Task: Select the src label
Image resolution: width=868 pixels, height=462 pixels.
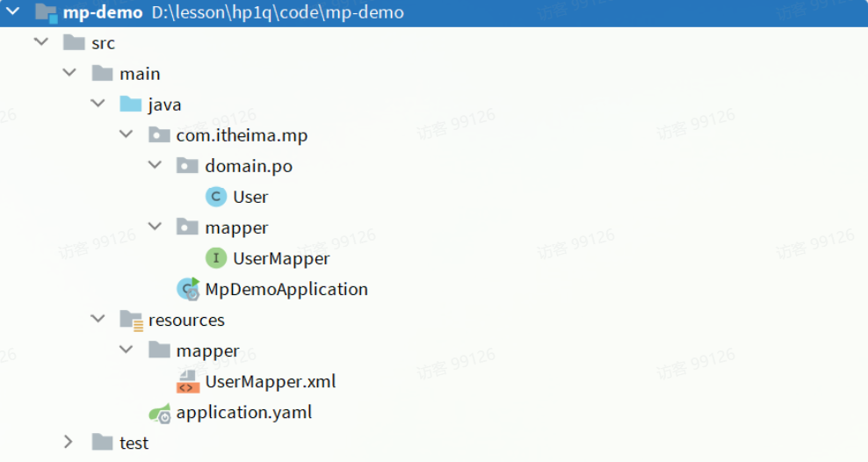Action: (x=104, y=44)
